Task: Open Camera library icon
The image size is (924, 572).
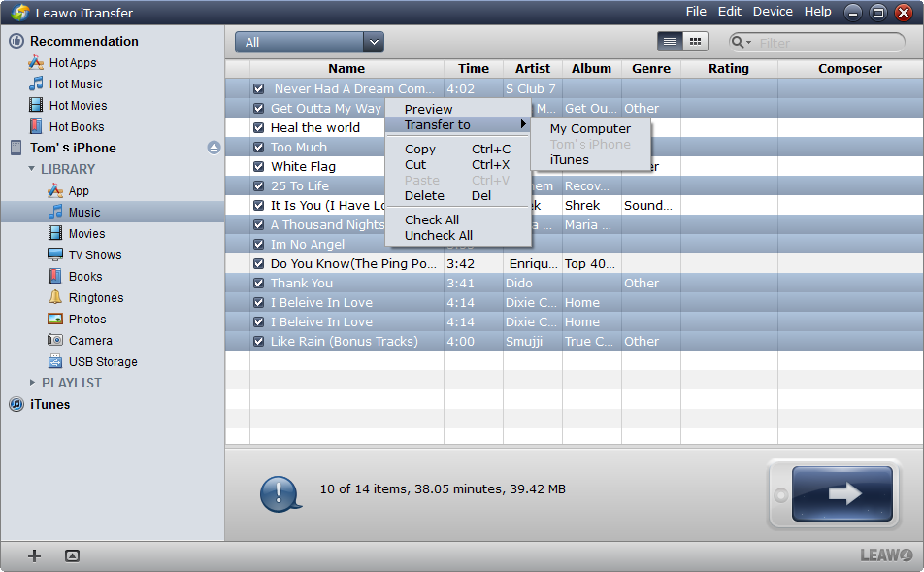Action: click(55, 340)
